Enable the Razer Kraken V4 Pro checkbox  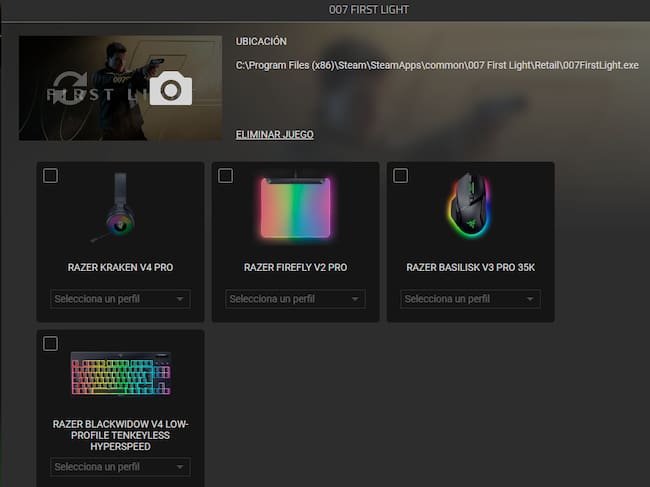tap(50, 175)
